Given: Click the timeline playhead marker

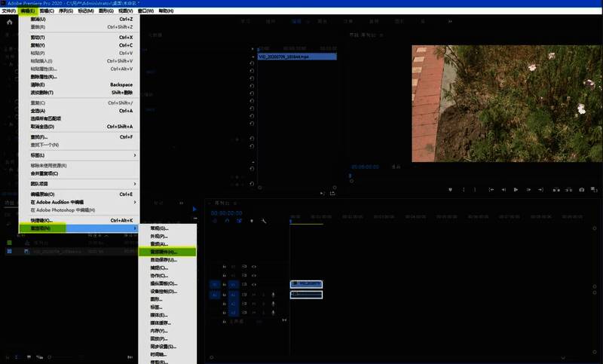Looking at the screenshot, I should 291,221.
